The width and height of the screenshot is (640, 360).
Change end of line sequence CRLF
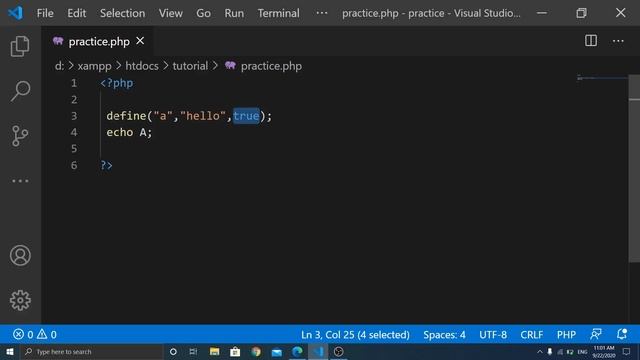(x=531, y=335)
